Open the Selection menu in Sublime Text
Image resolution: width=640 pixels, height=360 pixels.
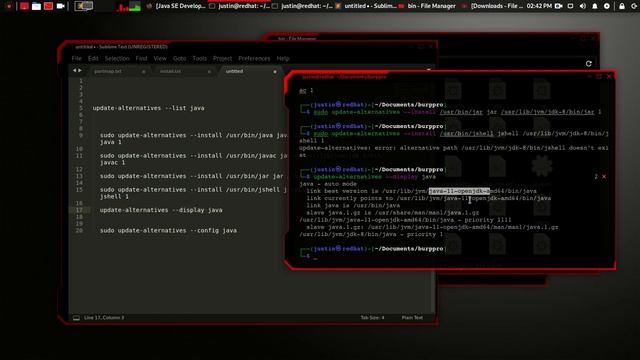[x=117, y=58]
